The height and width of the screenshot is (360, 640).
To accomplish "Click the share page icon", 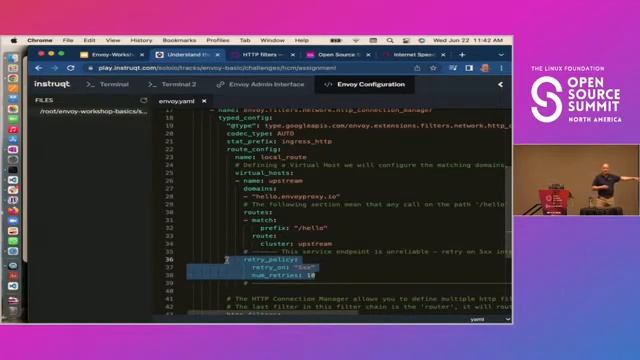I will click(417, 68).
